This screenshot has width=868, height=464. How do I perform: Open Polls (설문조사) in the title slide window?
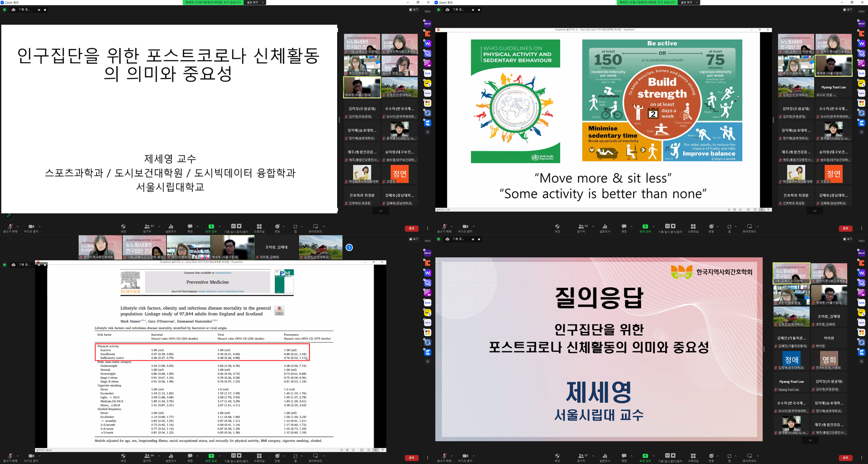pos(171,228)
